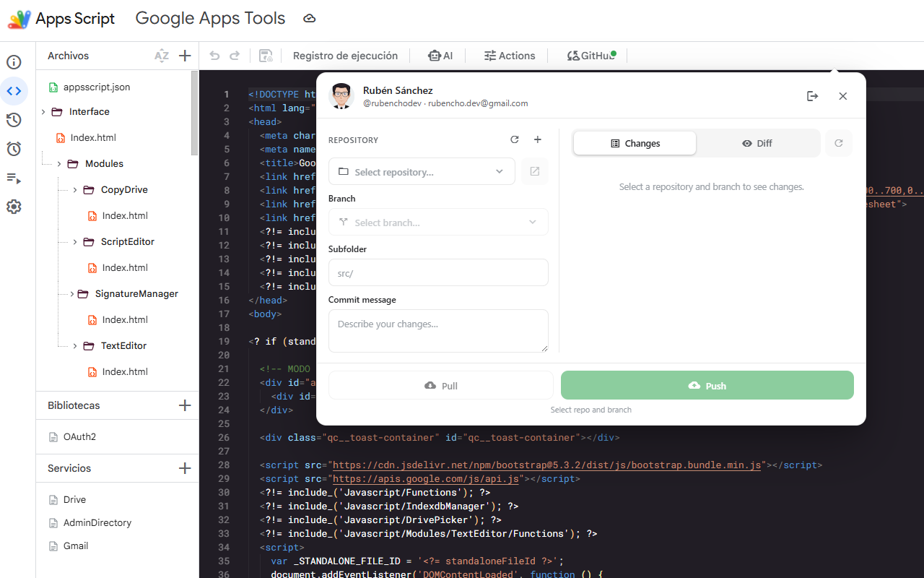Open Index.html under TextEditor
The height and width of the screenshot is (578, 924).
point(125,371)
